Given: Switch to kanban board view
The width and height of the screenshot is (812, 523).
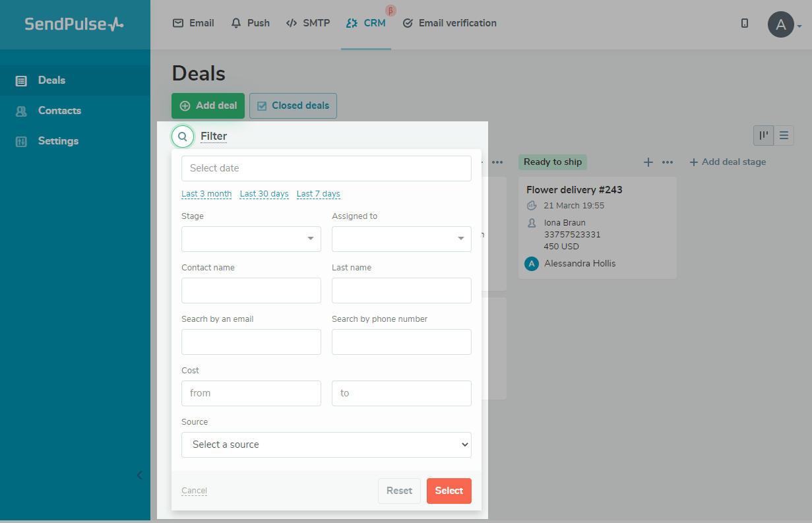Looking at the screenshot, I should click(x=764, y=135).
